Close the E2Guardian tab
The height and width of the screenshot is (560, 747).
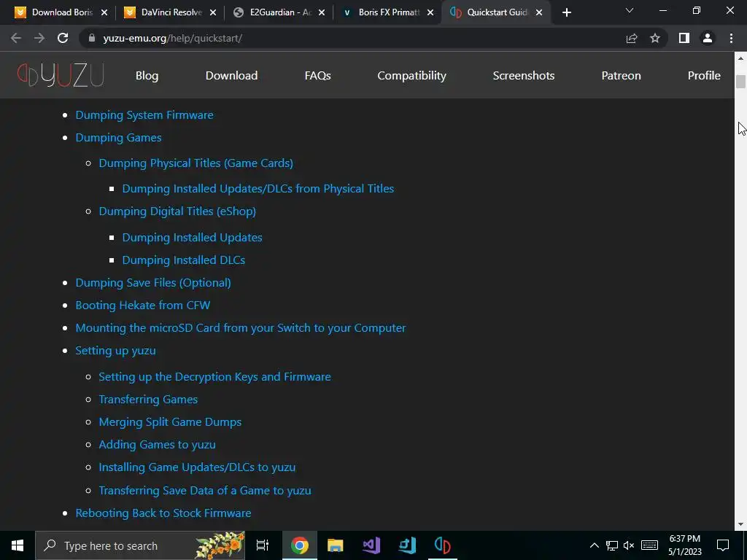322,12
